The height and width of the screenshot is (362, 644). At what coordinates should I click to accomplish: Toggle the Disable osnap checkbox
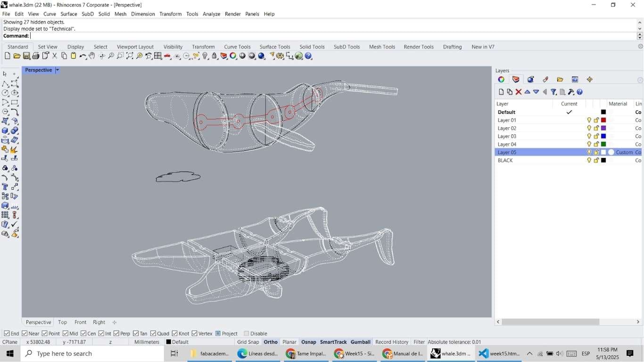(247, 334)
